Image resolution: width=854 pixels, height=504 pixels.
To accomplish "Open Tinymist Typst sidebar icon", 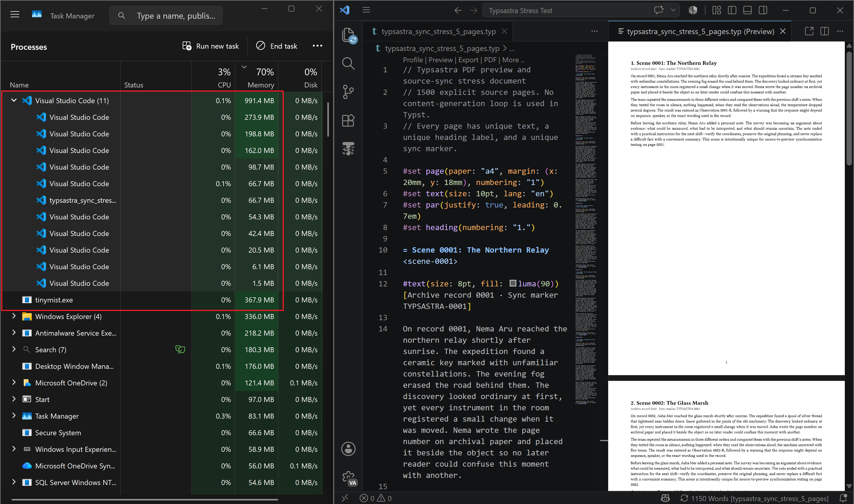I will [x=348, y=149].
